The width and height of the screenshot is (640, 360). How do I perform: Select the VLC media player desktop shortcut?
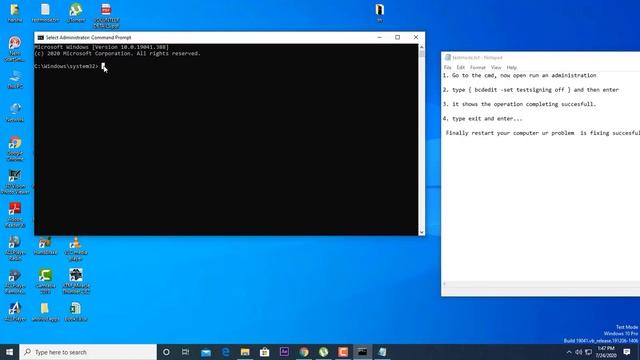(76, 249)
